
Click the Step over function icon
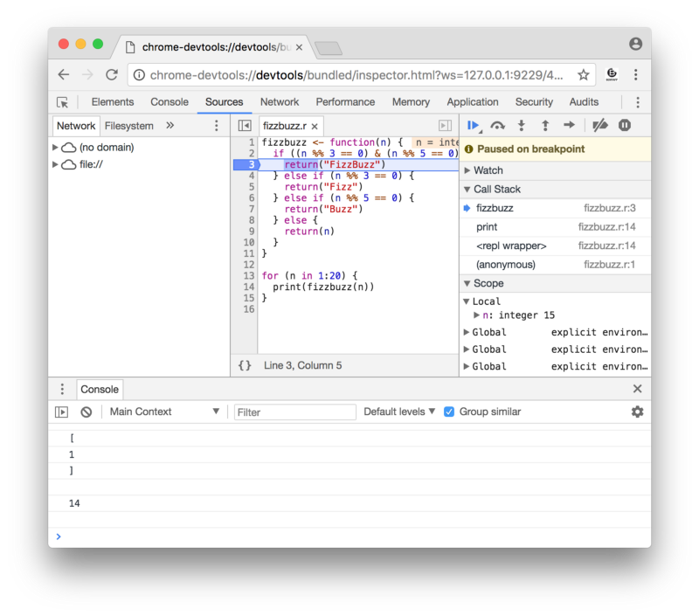click(x=497, y=126)
